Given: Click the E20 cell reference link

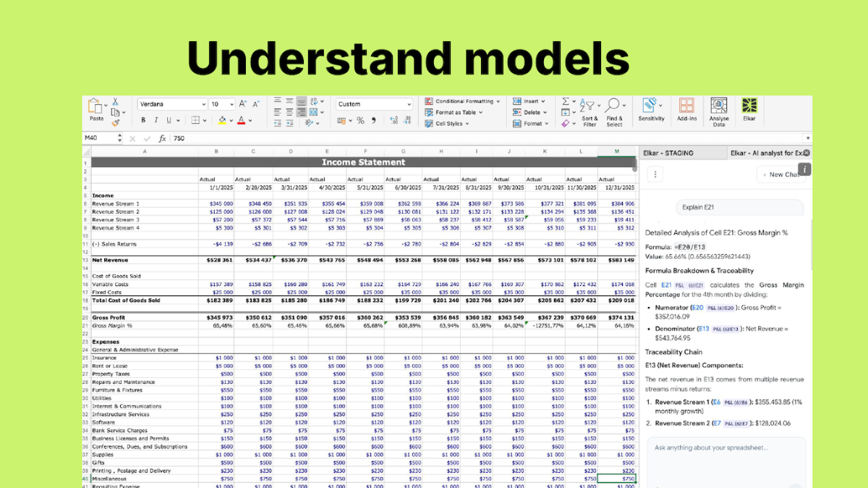Looking at the screenshot, I should 699,308.
